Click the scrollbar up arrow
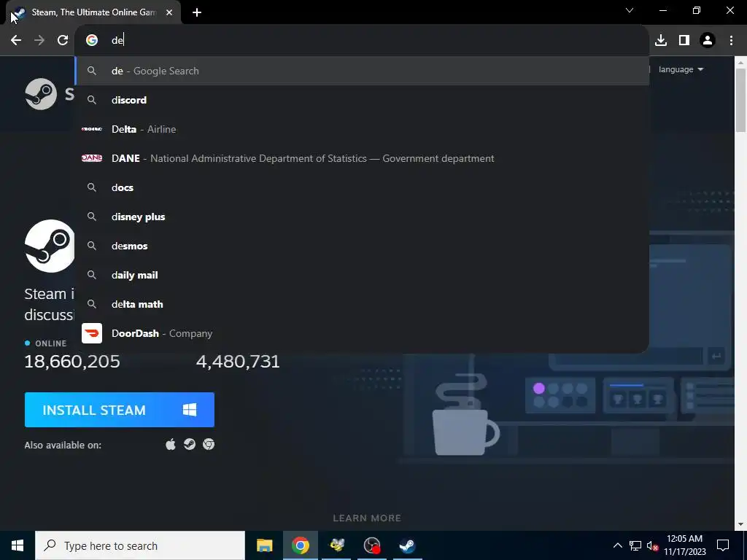Screen dimensions: 747x560 [741, 62]
